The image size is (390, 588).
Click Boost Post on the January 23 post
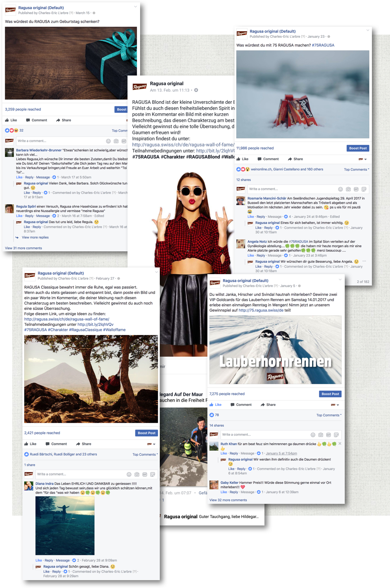click(358, 148)
